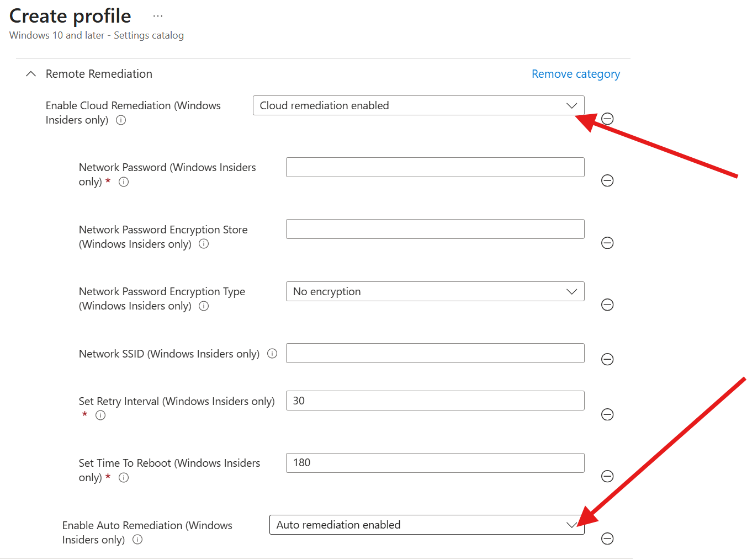Click the info icon beside Enable Cloud Remediation
The height and width of the screenshot is (560, 747).
[x=120, y=120]
